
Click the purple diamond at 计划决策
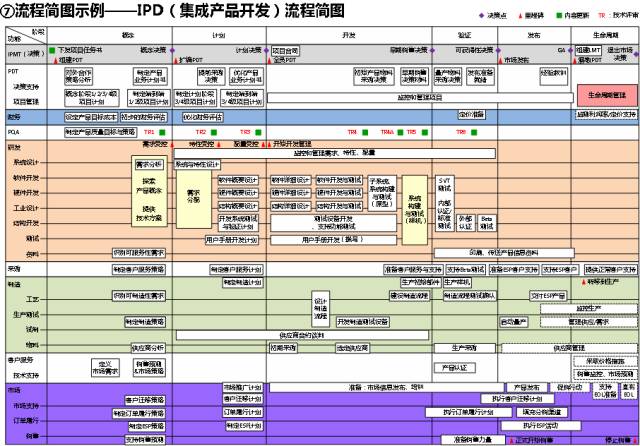click(266, 50)
